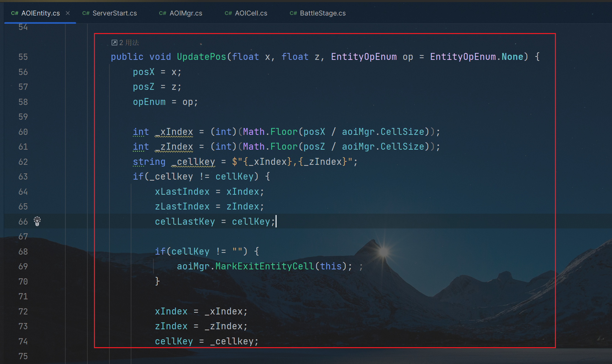Close the AOIEntity.cs tab
Viewport: 612px width, 364px height.
click(x=68, y=13)
